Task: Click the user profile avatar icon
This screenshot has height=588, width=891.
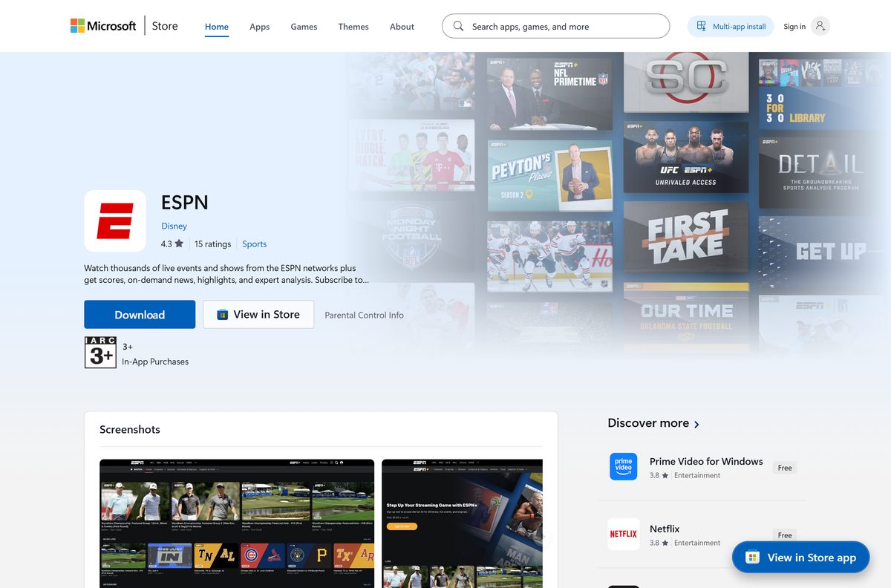Action: [820, 26]
